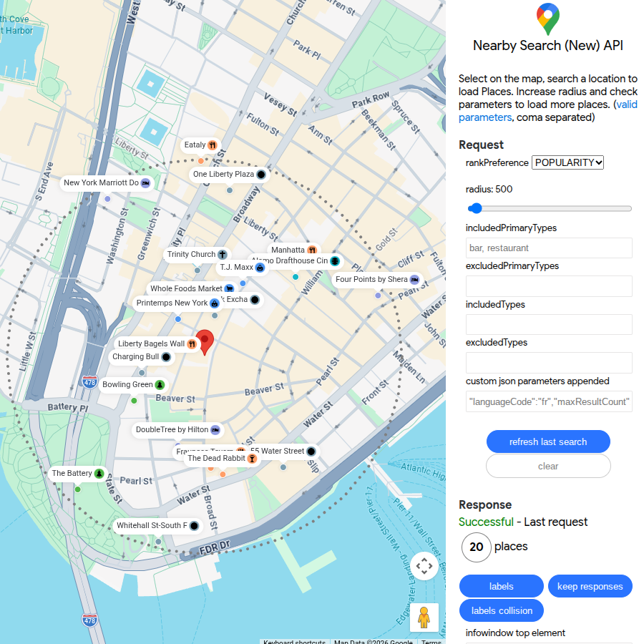644x644 pixels.
Task: Open the Liberty Bagels Wall marker
Action: [x=157, y=343]
